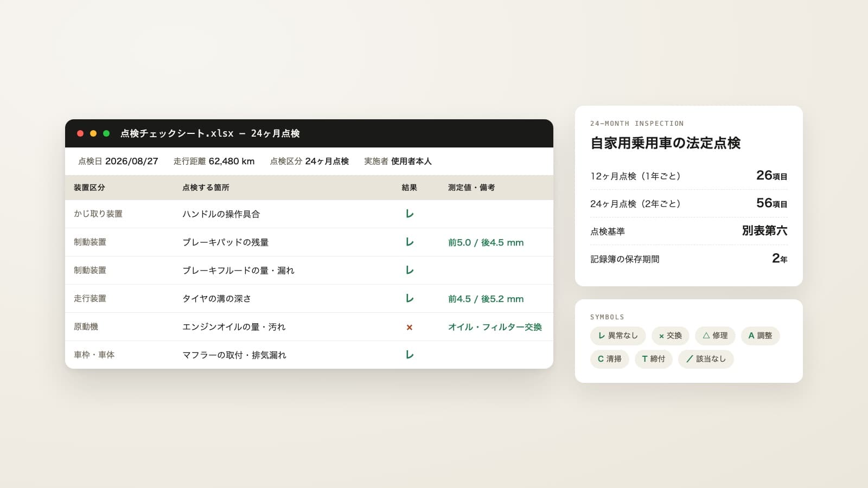Select the ブレーキパッドの残量 cell

(x=226, y=242)
